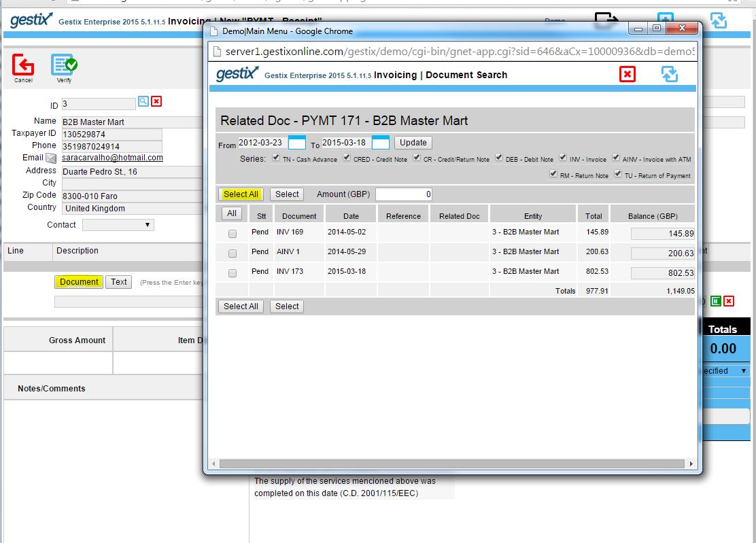Check the AINV 1 row checkbox

click(233, 253)
